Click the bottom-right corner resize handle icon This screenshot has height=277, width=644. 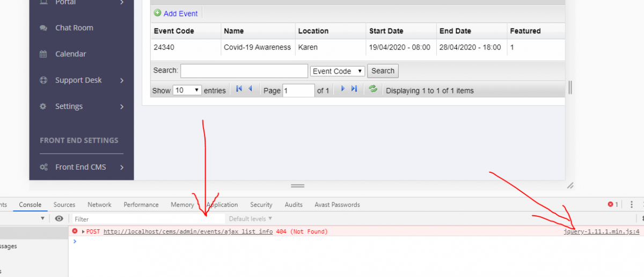tap(570, 185)
